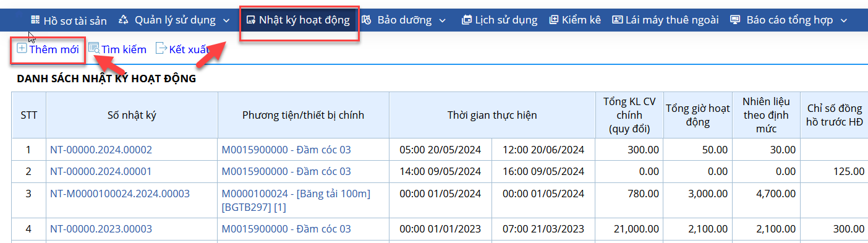This screenshot has height=243, width=868.
Task: Click the Lái máy thuê ngoài card icon
Action: pos(617,20)
